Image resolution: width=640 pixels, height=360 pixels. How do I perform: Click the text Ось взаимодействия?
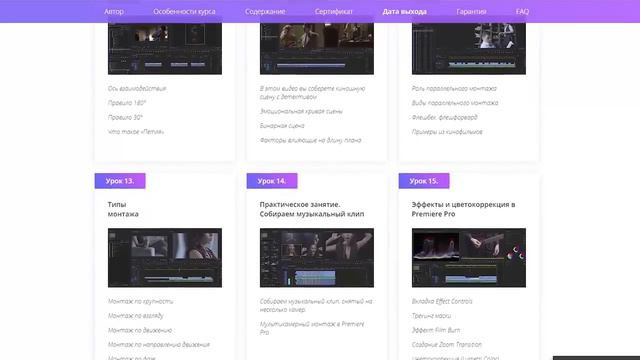click(x=137, y=89)
